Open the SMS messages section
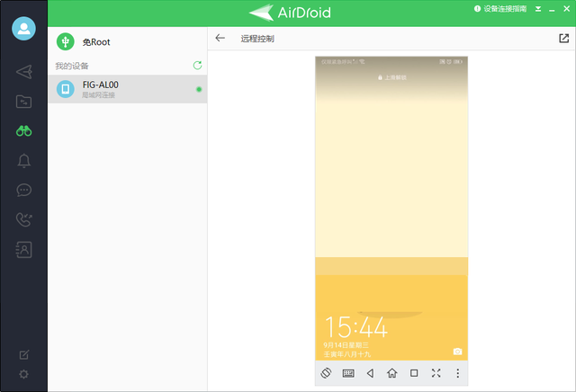 coord(23,191)
